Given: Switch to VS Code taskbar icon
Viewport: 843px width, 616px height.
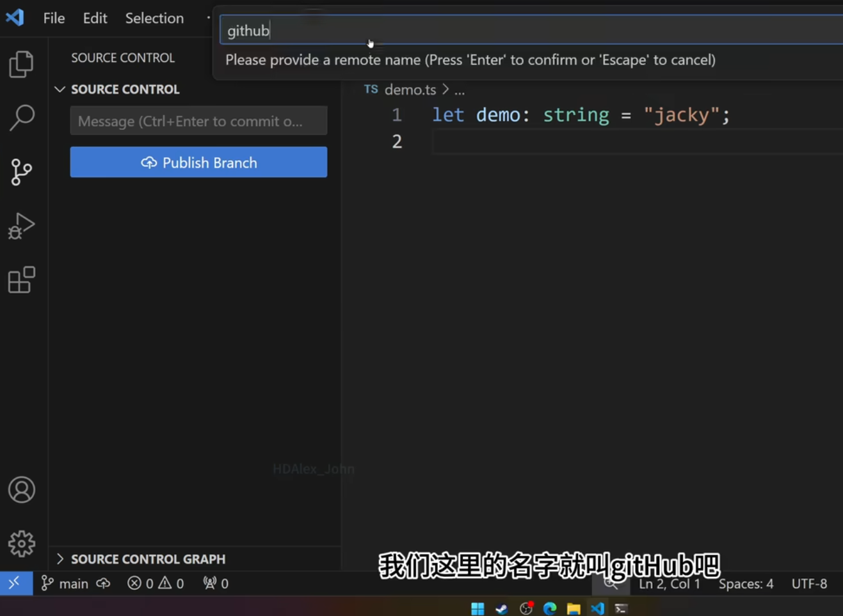Looking at the screenshot, I should 597,608.
